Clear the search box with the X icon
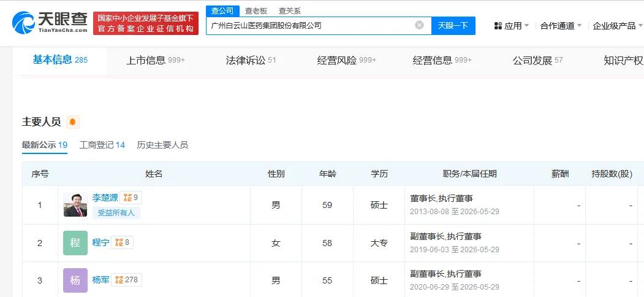Viewport: 644px width, 297px height. coord(419,26)
